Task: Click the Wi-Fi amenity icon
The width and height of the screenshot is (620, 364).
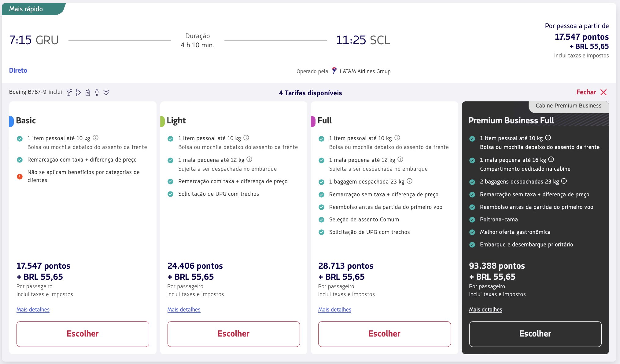Action: (106, 93)
